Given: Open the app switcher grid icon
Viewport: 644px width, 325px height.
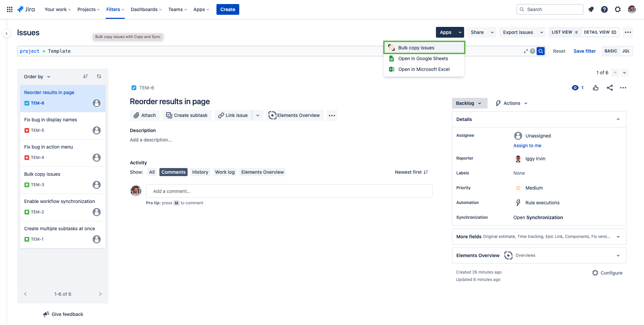Looking at the screenshot, I should 9,9.
